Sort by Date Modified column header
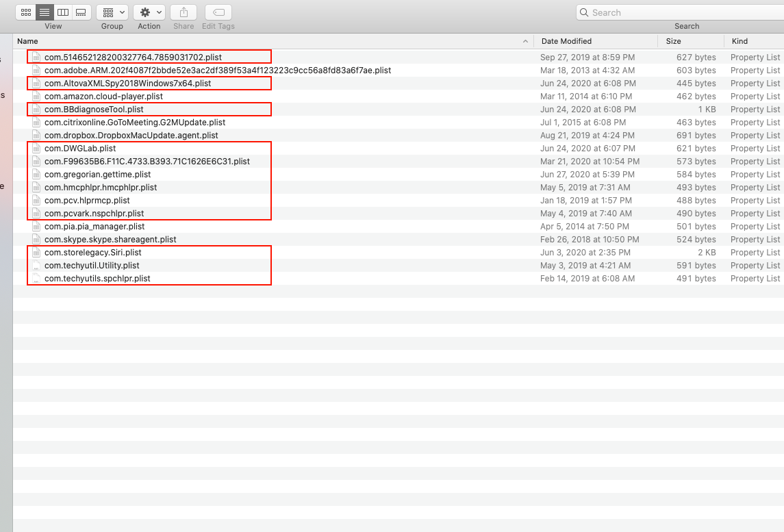This screenshot has height=532, width=784. coord(566,41)
